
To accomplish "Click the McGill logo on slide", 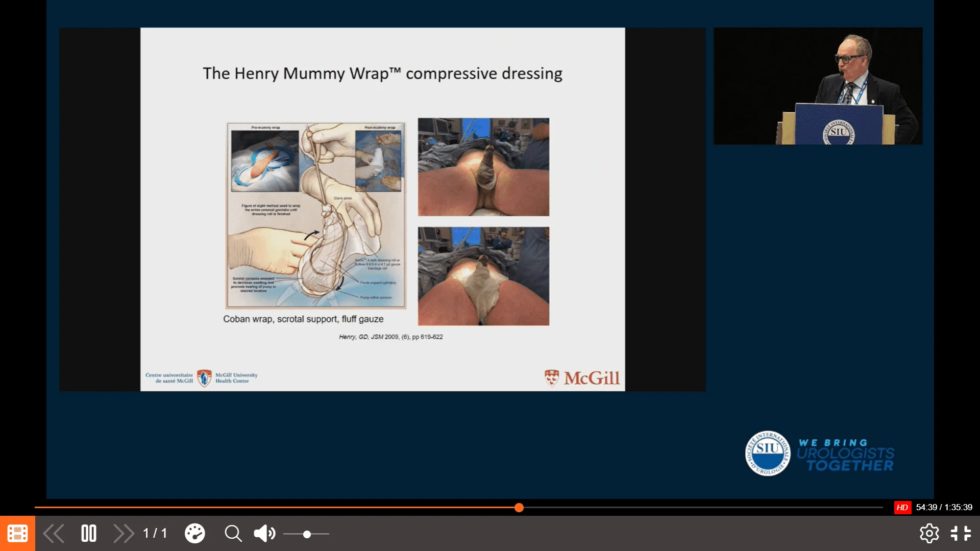I will 582,378.
